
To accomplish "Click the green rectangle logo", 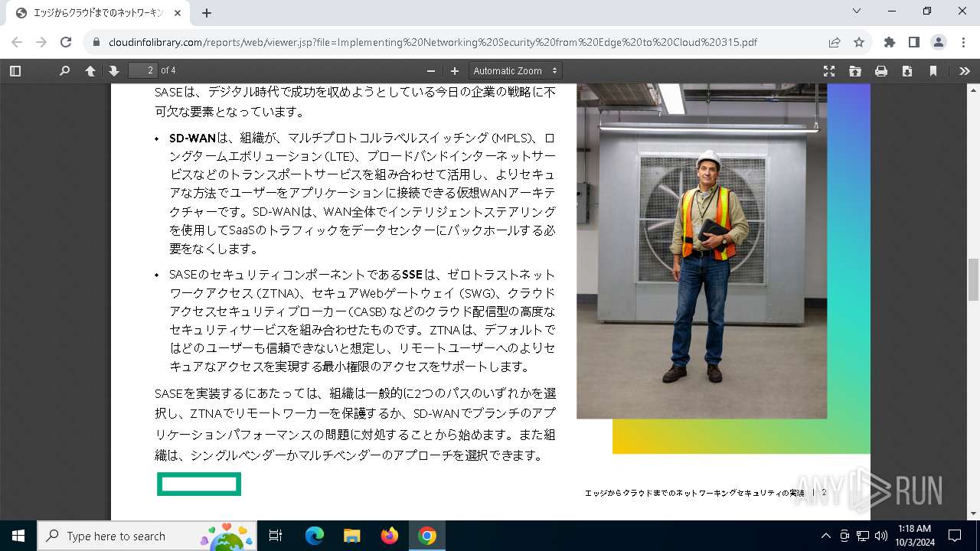I will coord(199,484).
